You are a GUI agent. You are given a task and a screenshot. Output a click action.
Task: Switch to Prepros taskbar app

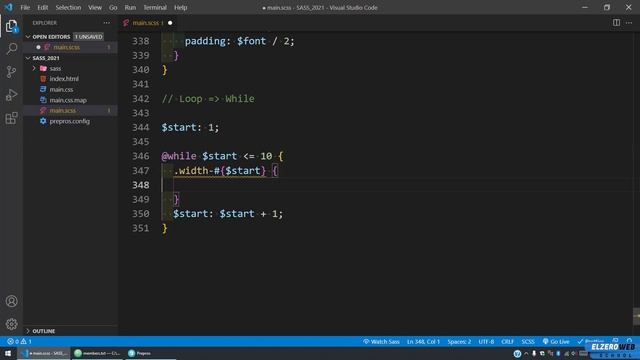click(x=140, y=353)
